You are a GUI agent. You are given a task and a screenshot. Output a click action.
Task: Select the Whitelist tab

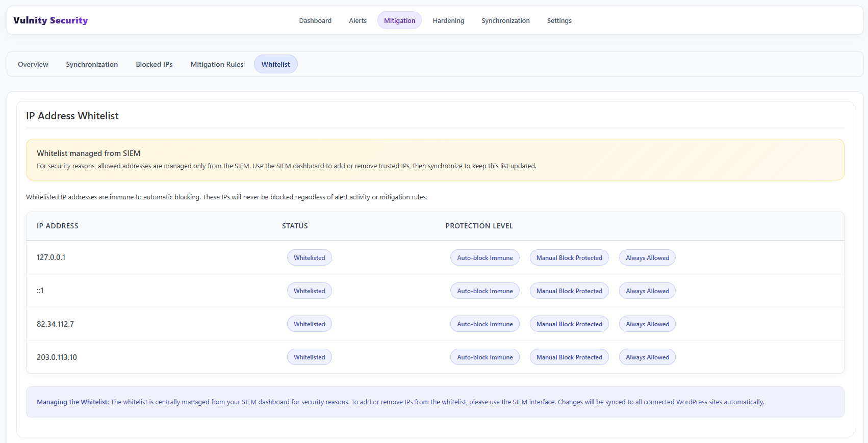click(x=275, y=64)
